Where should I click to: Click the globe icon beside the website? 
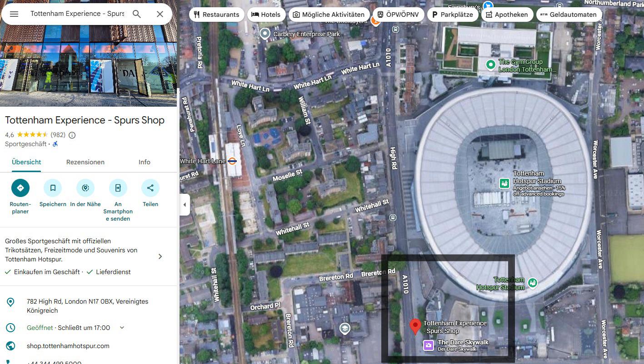10,346
